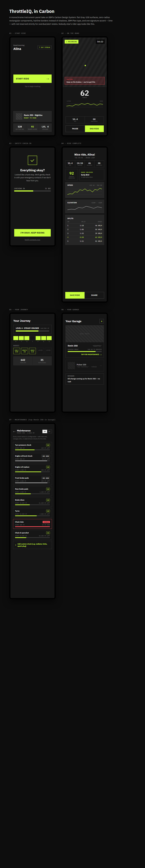
Task: Click the SHARE button
Action: click(x=94, y=295)
